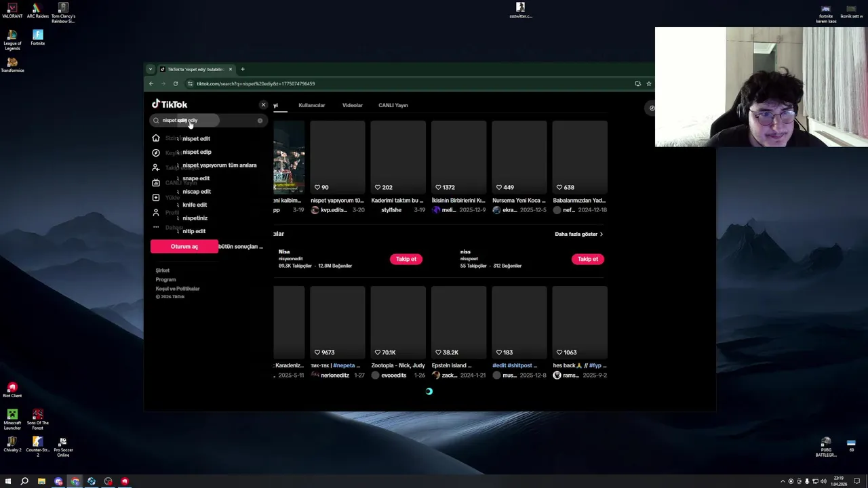The height and width of the screenshot is (488, 868).
Task: Open Tom Clancy's Rainbow Six desktop shortcut
Action: click(63, 13)
